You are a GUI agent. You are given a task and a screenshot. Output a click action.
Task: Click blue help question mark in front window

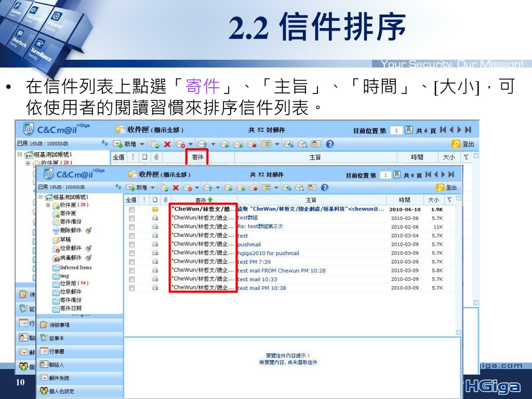click(325, 188)
